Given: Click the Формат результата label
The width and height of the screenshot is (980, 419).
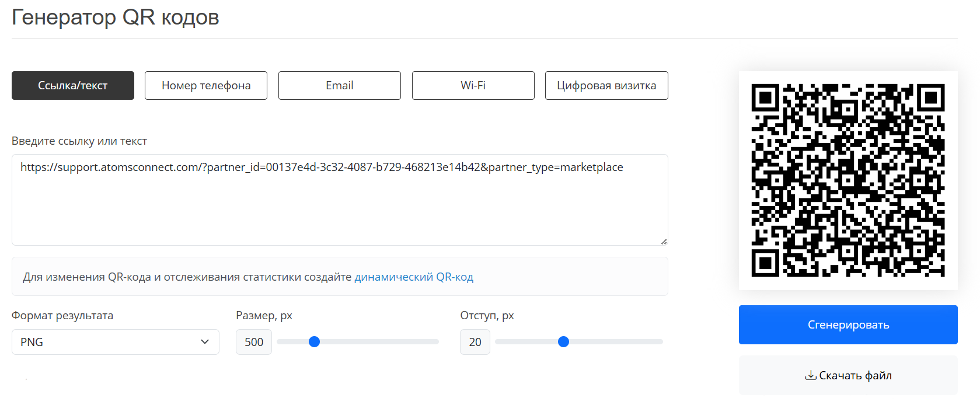Looking at the screenshot, I should (x=62, y=315).
